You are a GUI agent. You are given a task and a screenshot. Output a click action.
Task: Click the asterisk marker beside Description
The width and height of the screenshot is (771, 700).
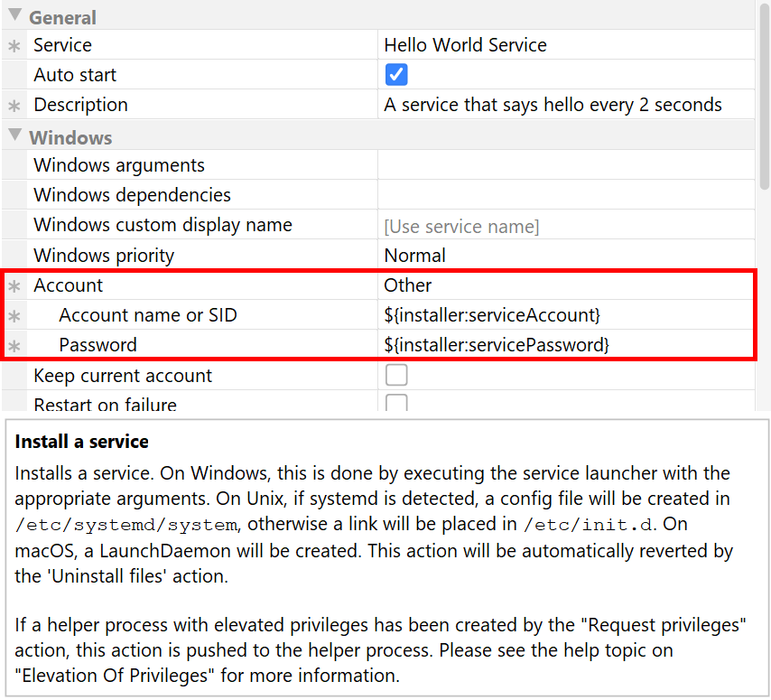click(x=14, y=106)
